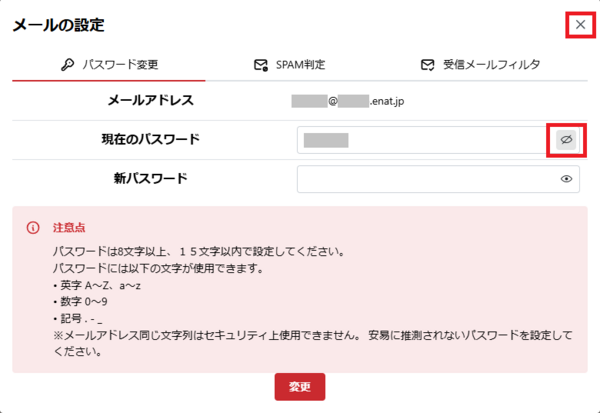The height and width of the screenshot is (413, 600).
Task: Open the SPAM判定 tab
Action: 299,65
